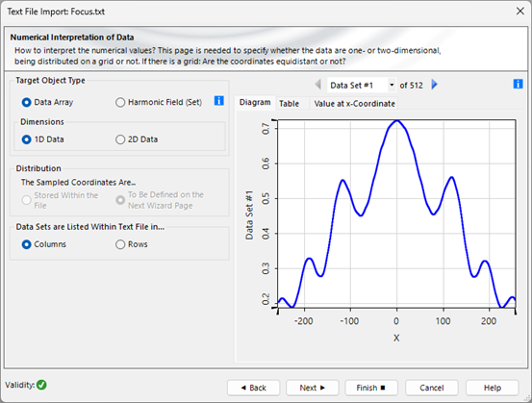This screenshot has height=403, width=532.
Task: Go to the next data set with the blue arrow
Action: tap(434, 85)
